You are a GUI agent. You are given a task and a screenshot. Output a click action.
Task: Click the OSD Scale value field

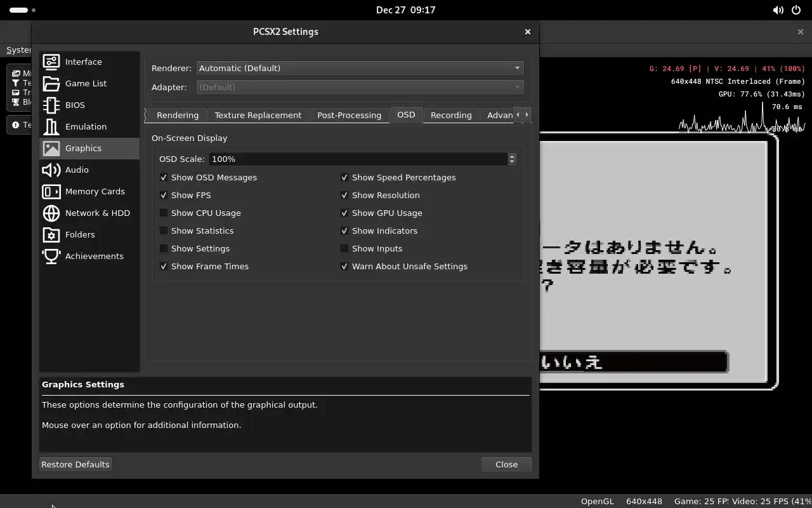[x=358, y=159]
